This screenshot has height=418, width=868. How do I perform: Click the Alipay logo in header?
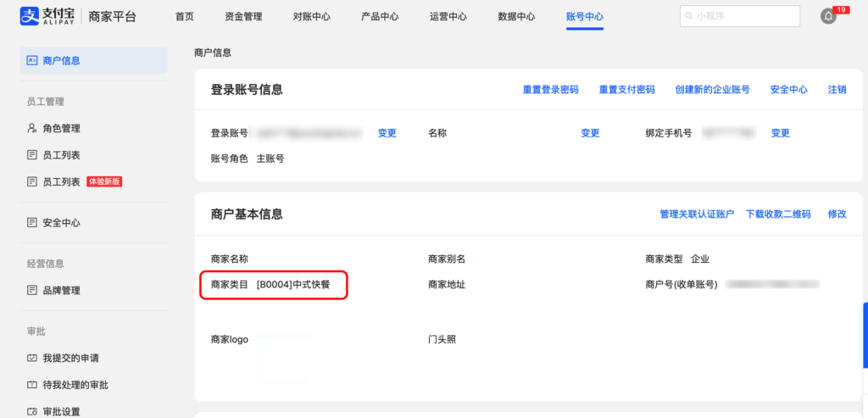point(52,16)
